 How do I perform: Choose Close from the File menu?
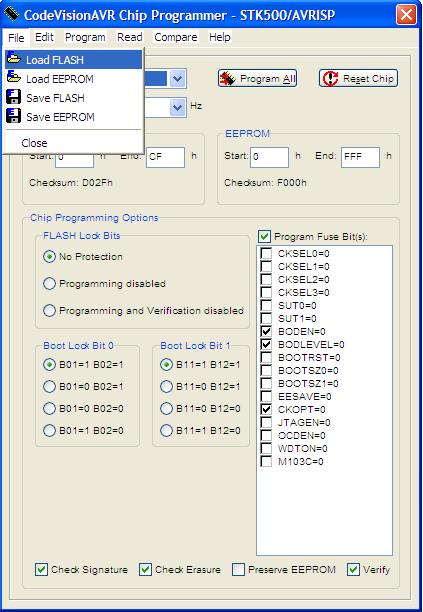coord(34,143)
